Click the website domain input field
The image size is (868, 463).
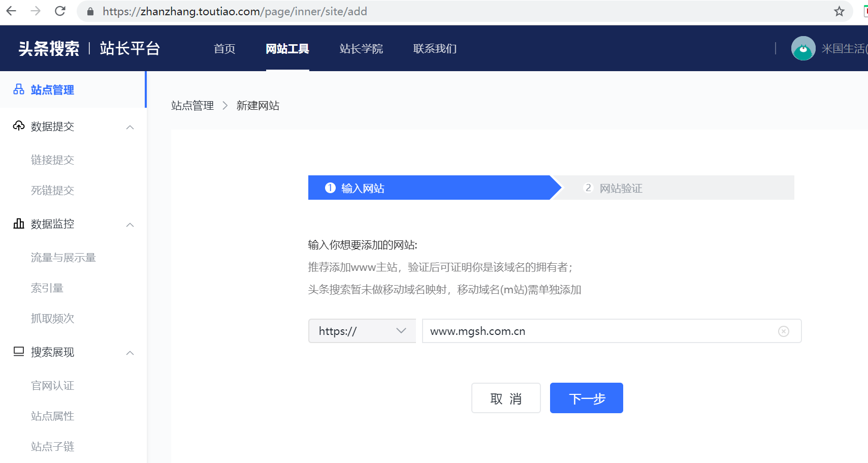pyautogui.click(x=599, y=331)
